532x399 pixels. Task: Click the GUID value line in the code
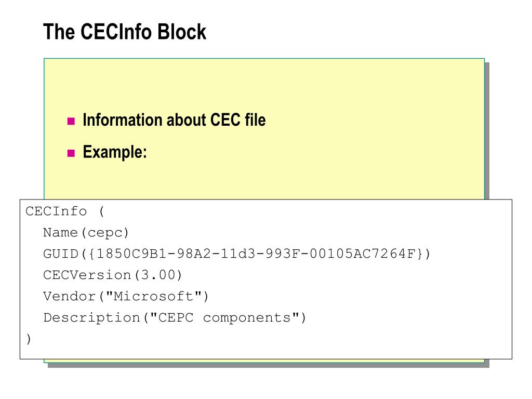(236, 254)
